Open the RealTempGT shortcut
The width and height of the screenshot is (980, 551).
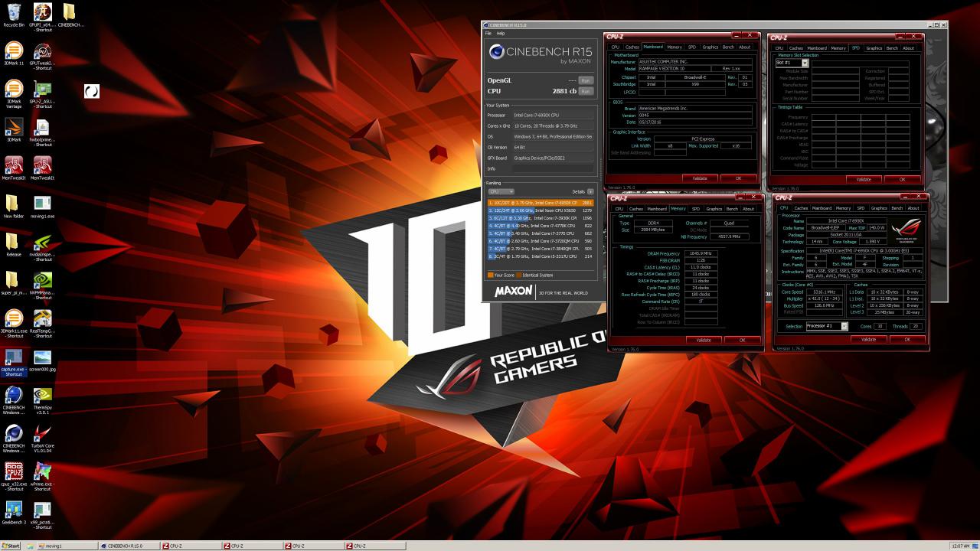42,323
